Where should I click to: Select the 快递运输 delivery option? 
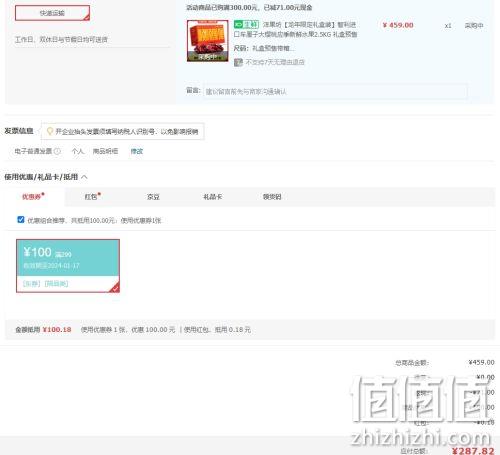(52, 13)
